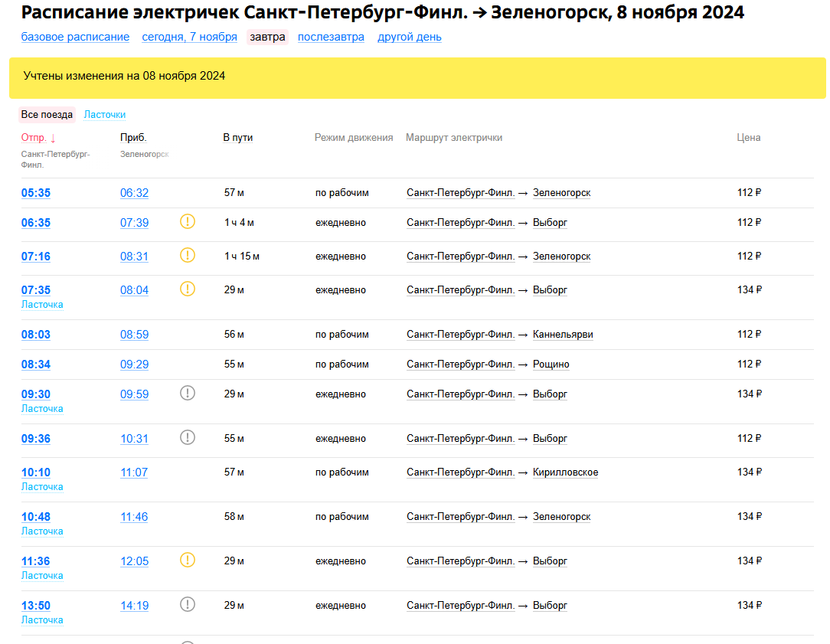
Task: Click arrival time 11:07
Action: [134, 472]
